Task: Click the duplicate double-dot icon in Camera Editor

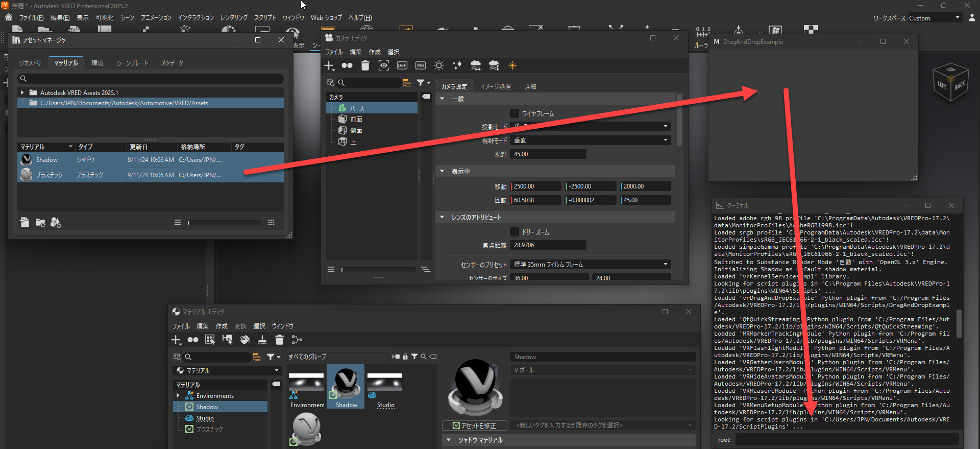Action: coord(347,65)
